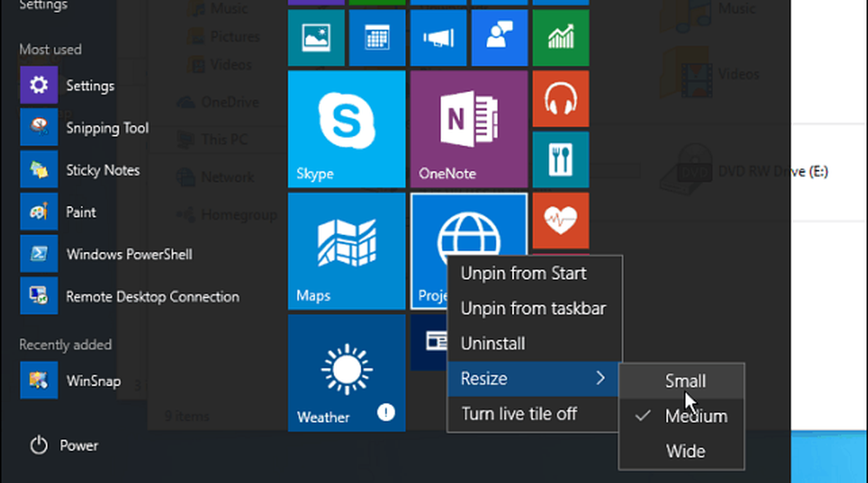Screen dimensions: 868x483
Task: Select Unpin from Start
Action: coord(523,273)
